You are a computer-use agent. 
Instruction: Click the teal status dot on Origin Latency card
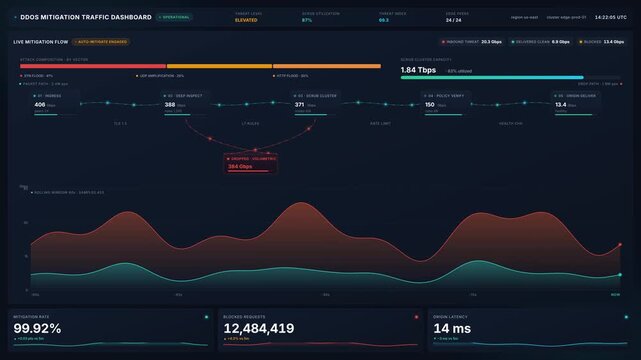click(x=626, y=317)
